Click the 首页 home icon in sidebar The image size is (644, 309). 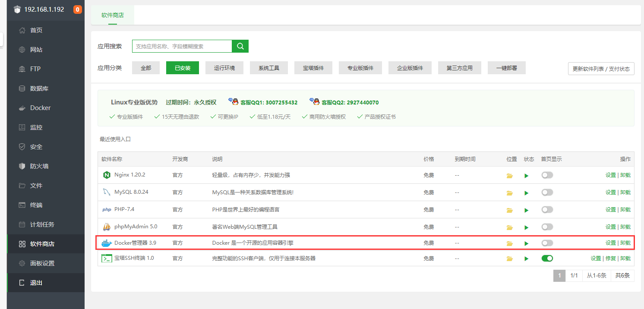22,30
